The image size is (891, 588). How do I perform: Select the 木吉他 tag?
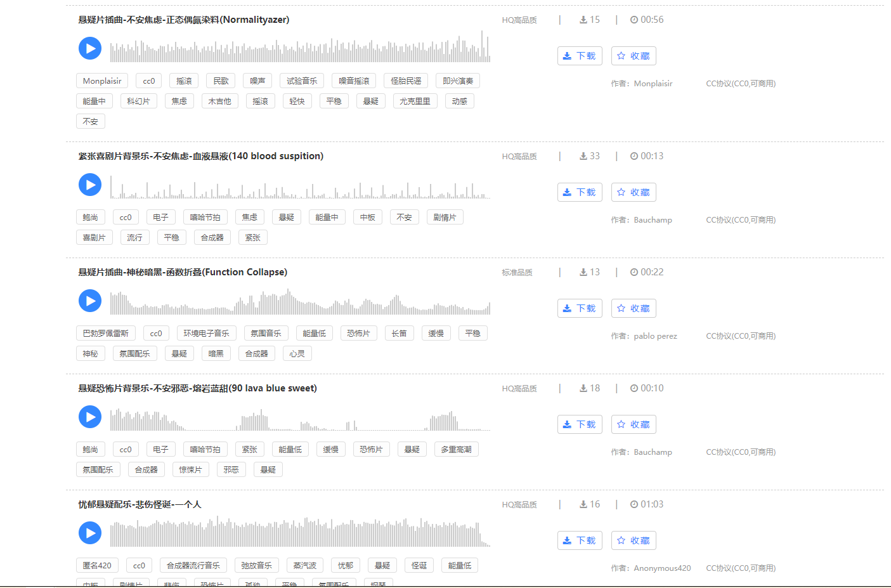point(220,101)
